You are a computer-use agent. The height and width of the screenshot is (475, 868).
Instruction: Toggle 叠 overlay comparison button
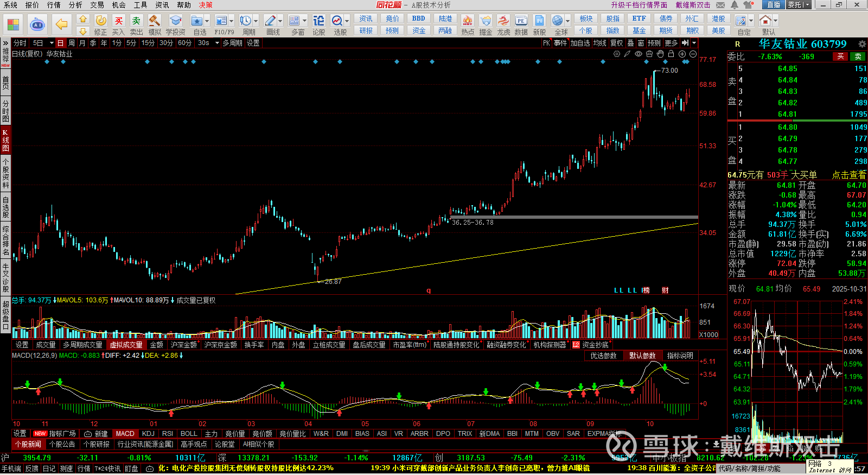coord(630,43)
